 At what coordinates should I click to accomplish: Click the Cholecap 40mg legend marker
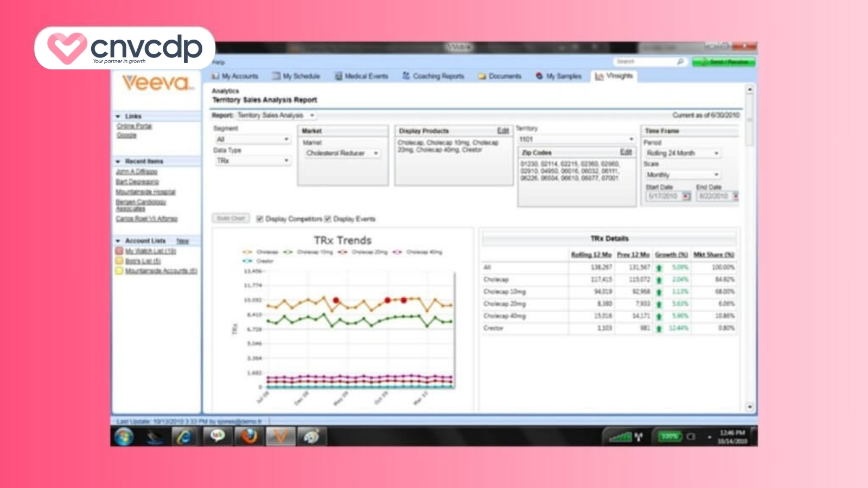pyautogui.click(x=398, y=252)
